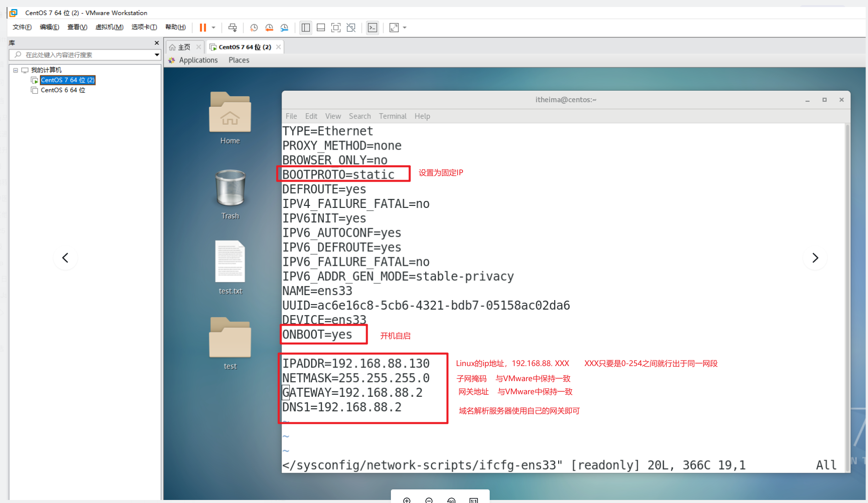
Task: Toggle the thumbnail bar
Action: click(x=321, y=28)
